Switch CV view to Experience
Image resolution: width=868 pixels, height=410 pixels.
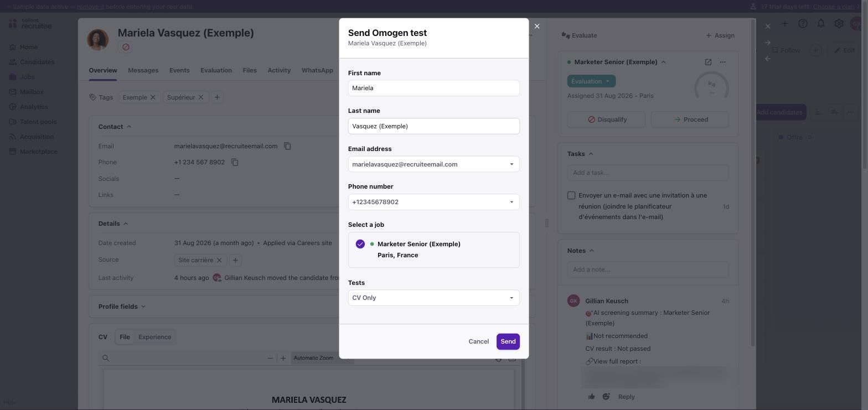click(x=154, y=337)
